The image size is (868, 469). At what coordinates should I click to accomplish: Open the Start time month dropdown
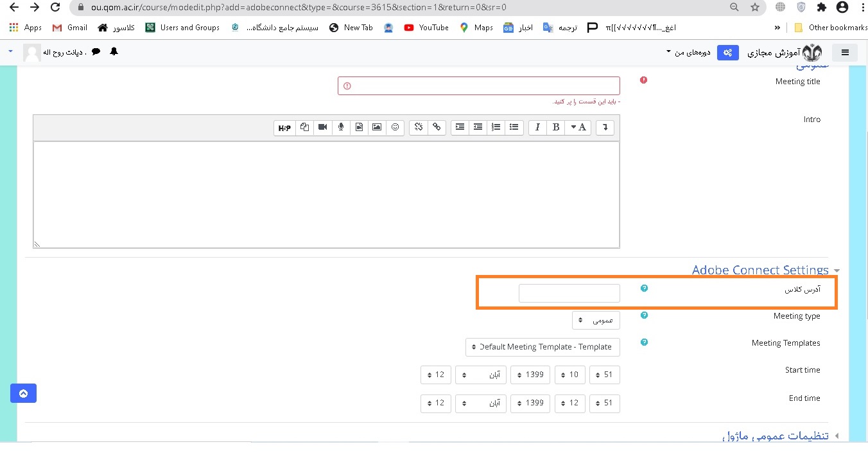coord(481,375)
